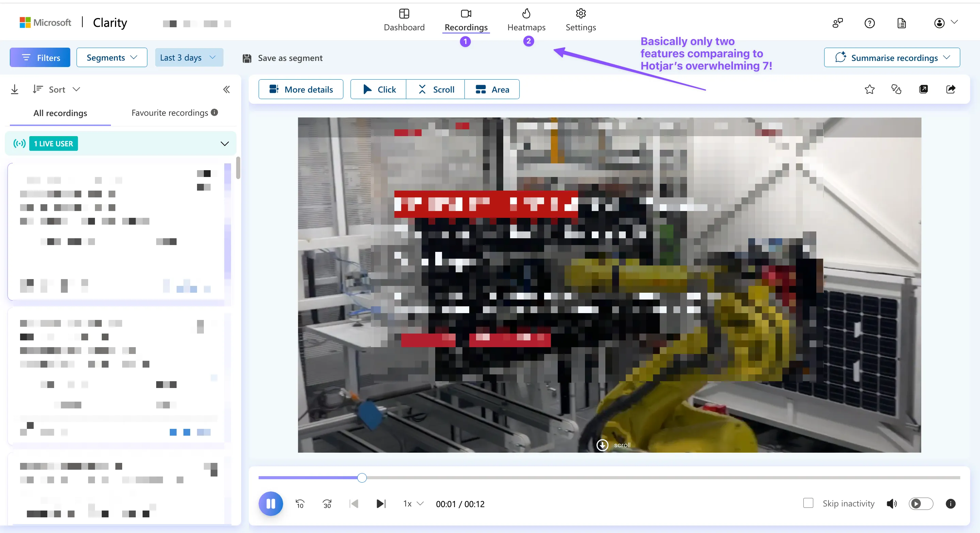Expand the 1 LIVE USER section

[225, 144]
